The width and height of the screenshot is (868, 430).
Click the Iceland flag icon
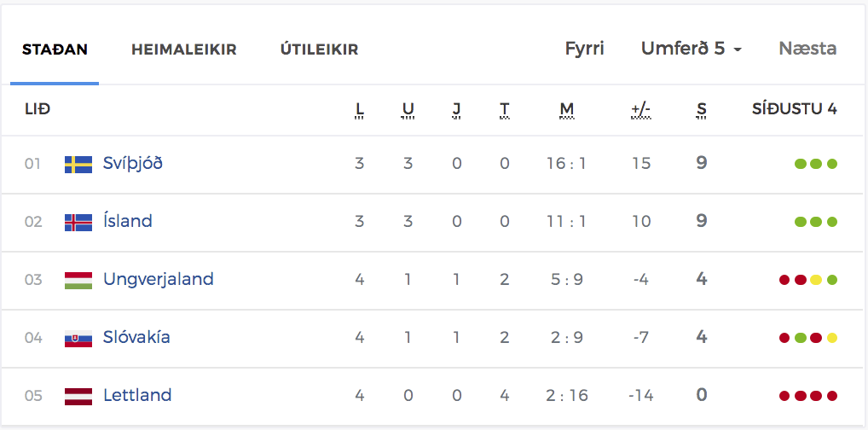coord(78,222)
